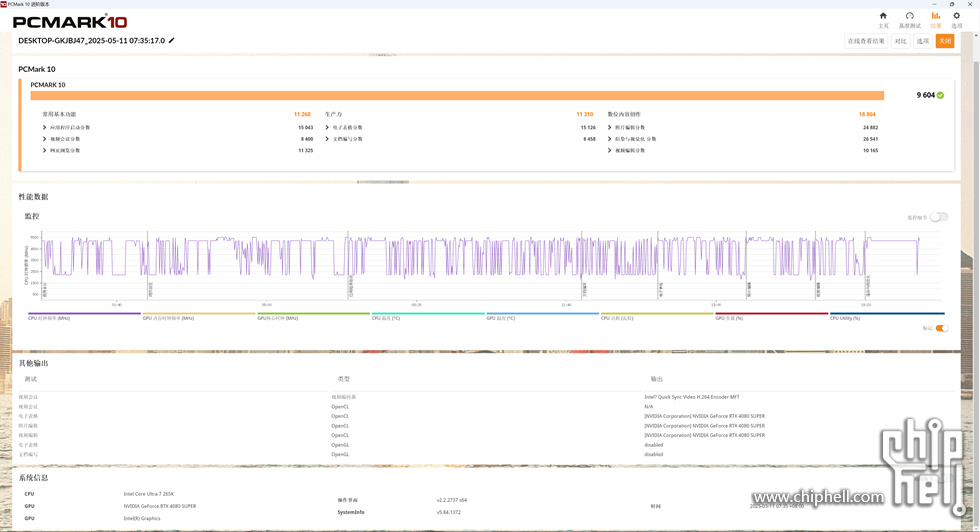Click SystemInfo version v5.84.1372
Viewport: 980px width, 532px height.
[x=448, y=512]
